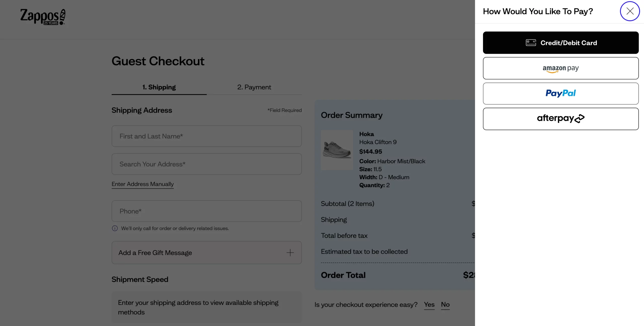The height and width of the screenshot is (326, 644).
Task: Click the Shipping row in order summary
Action: click(334, 220)
